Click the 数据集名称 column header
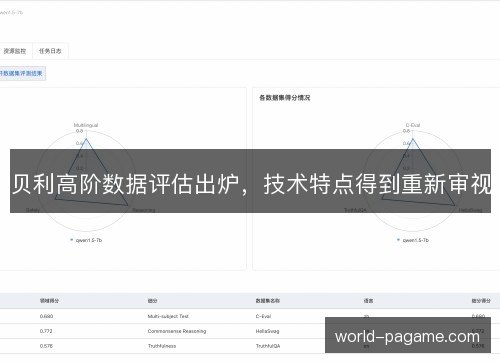 point(268,301)
